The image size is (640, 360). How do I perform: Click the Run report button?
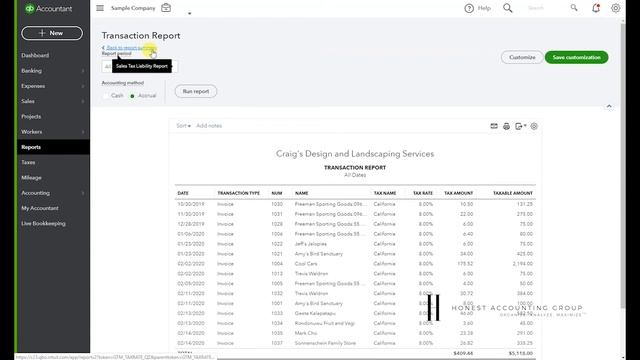(196, 91)
